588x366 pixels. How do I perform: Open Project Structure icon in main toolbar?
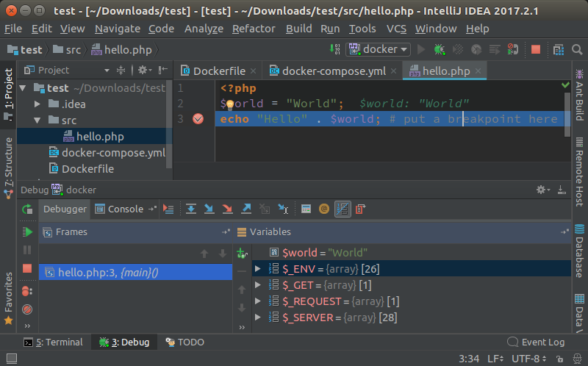pyautogui.click(x=559, y=49)
